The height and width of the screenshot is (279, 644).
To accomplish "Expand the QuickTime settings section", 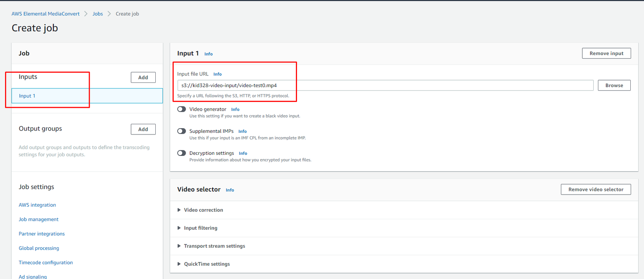I will (x=207, y=264).
